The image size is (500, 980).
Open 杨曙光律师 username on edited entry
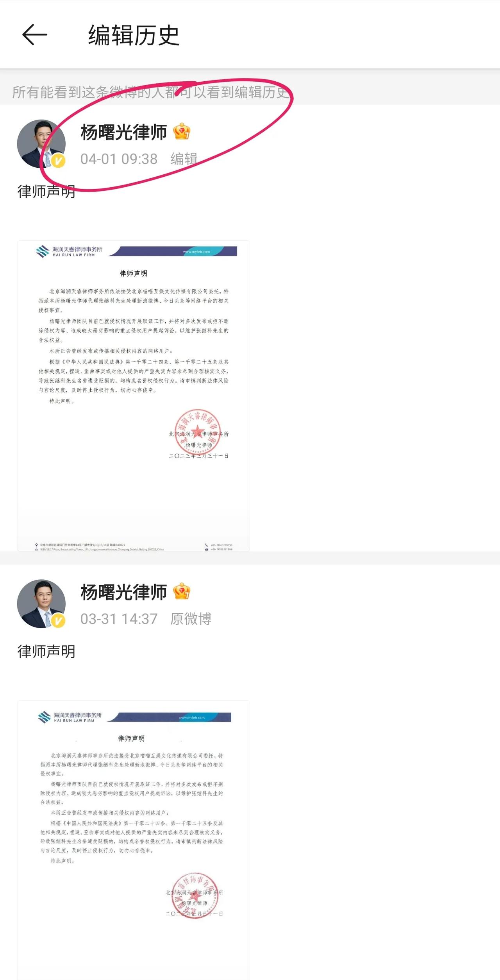[x=124, y=132]
